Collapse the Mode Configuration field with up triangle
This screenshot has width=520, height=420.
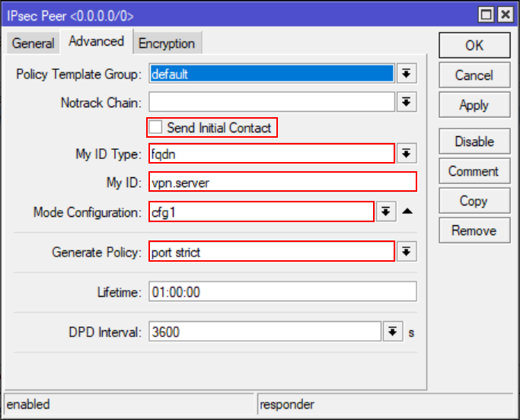click(x=407, y=212)
